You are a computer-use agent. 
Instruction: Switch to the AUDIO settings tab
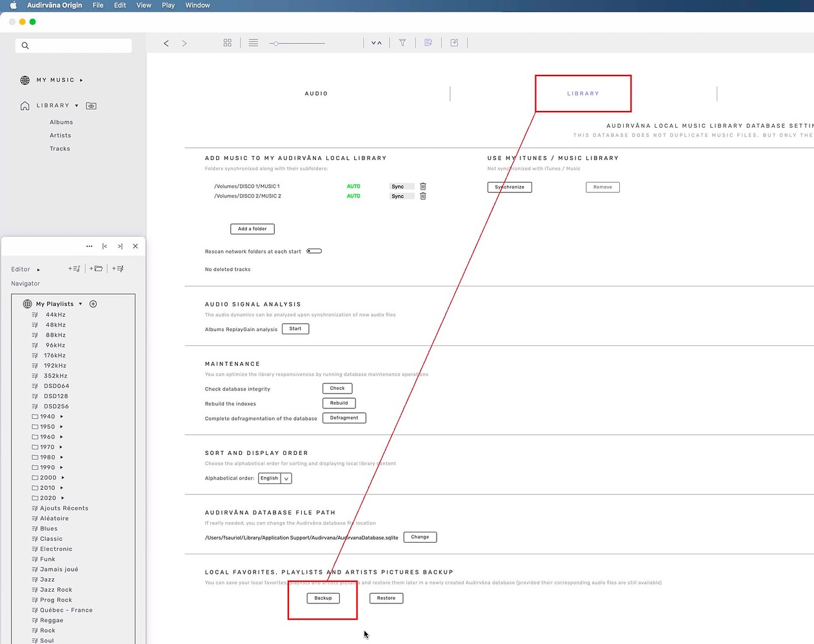(316, 94)
